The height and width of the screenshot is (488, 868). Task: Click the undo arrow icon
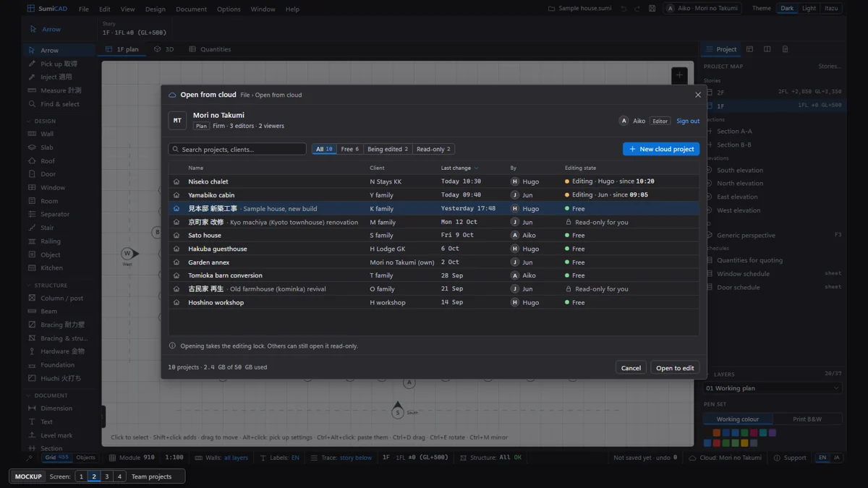(624, 9)
